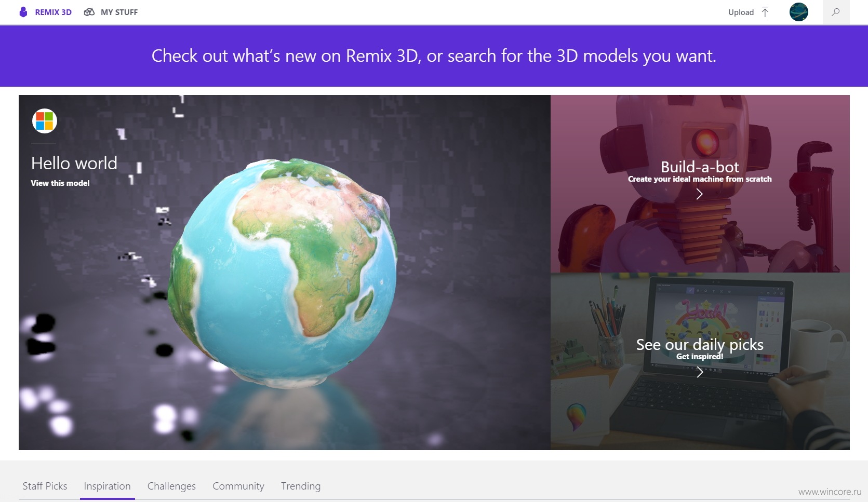Switch to the Trending tab
The width and height of the screenshot is (868, 502).
[301, 486]
